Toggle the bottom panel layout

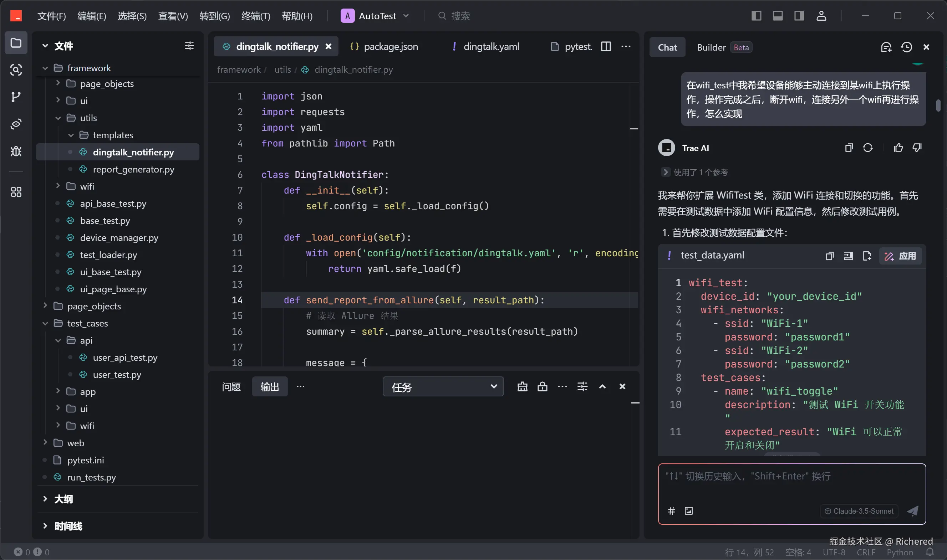(x=778, y=16)
